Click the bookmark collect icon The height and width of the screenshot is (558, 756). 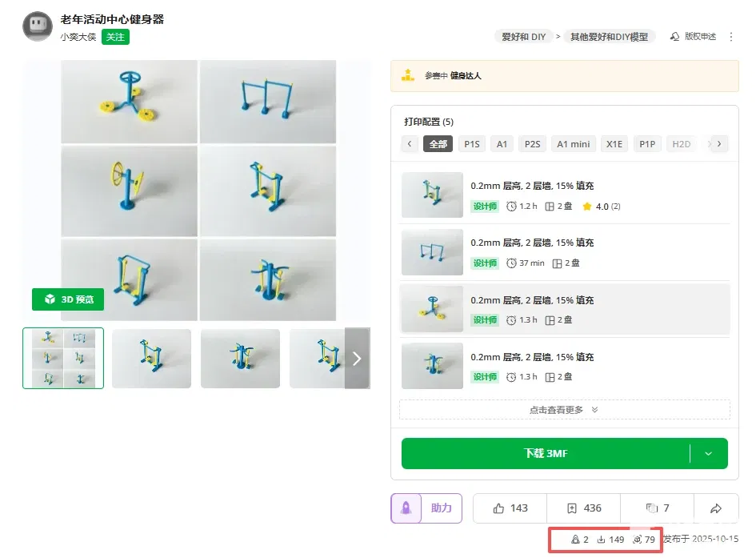click(x=572, y=508)
